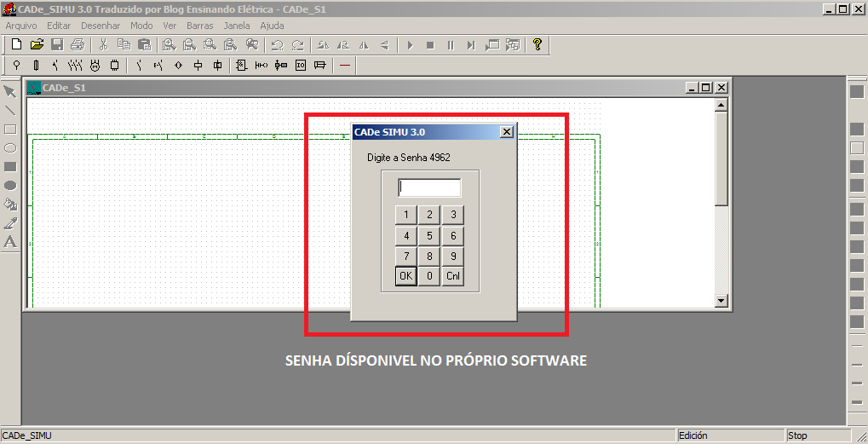Open the Ajuda menu
The height and width of the screenshot is (444, 868).
click(x=272, y=26)
